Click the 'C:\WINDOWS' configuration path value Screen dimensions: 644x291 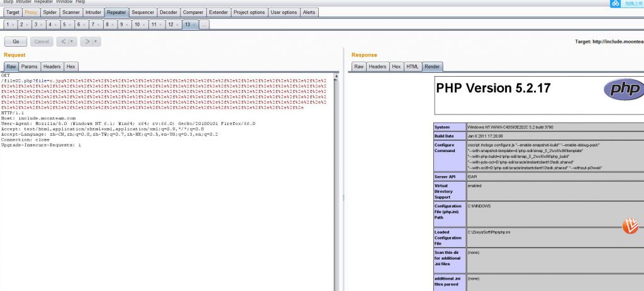pos(479,206)
